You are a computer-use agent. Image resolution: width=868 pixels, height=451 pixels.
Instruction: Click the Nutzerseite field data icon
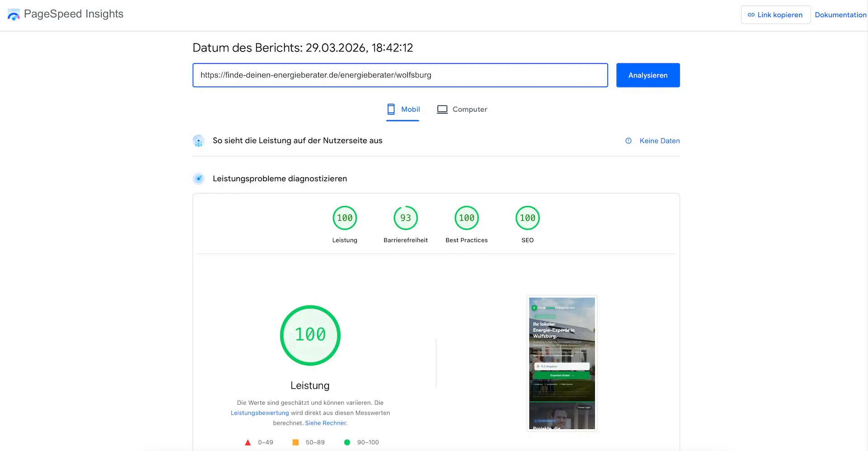[x=198, y=141]
